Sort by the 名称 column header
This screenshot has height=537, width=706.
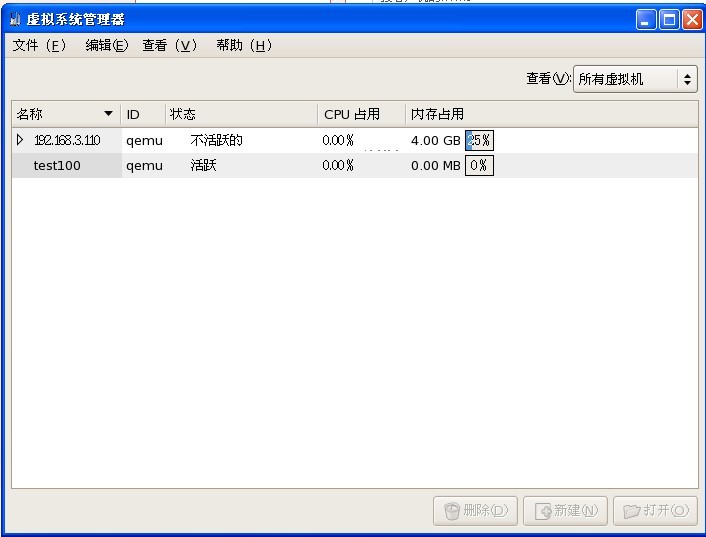tap(66, 114)
